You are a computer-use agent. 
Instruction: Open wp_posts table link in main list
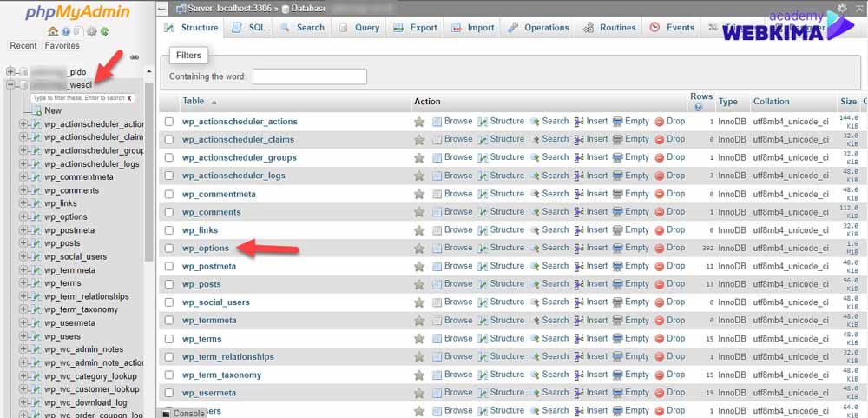coord(201,284)
